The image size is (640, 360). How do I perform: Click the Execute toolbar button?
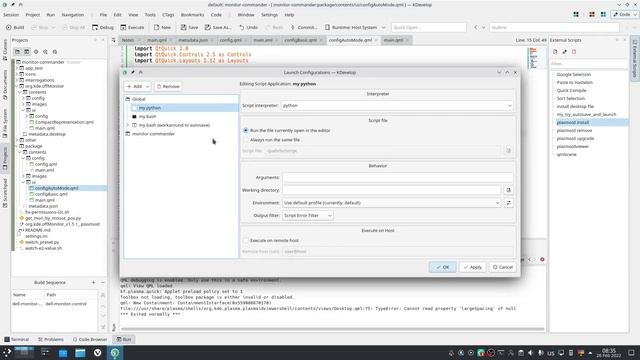point(132,27)
